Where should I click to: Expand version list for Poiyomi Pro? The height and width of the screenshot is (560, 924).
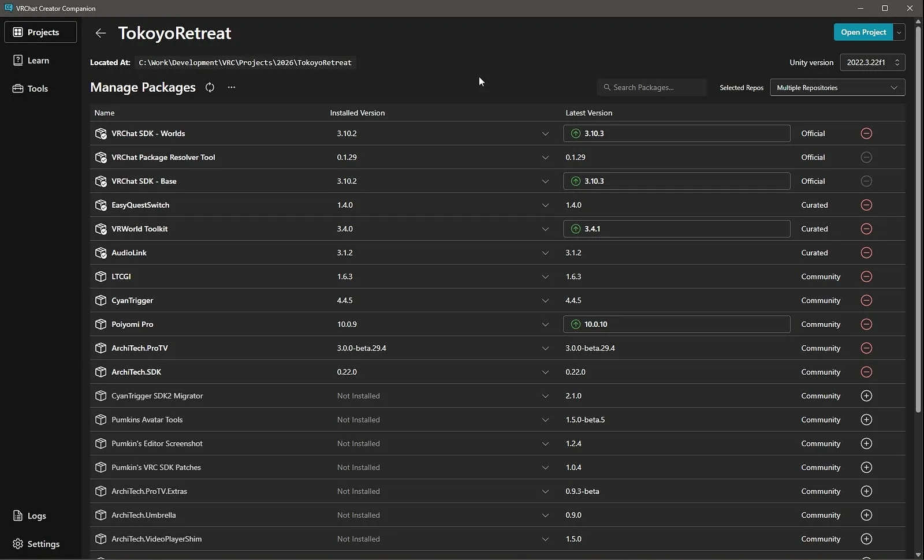545,324
